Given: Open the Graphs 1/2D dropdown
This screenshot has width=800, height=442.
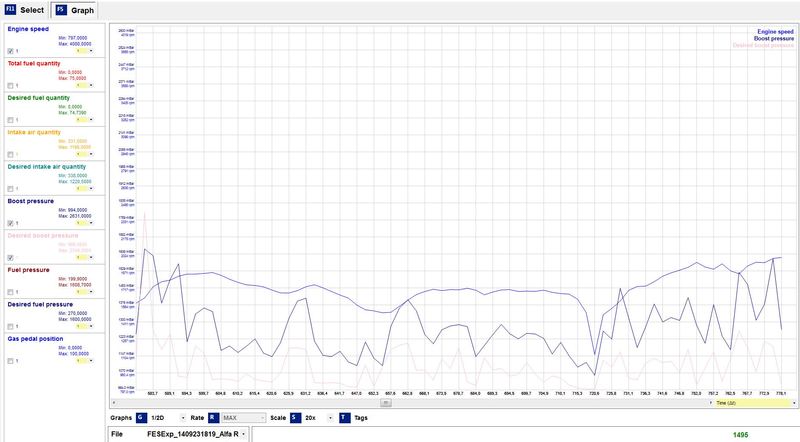Looking at the screenshot, I should [x=182, y=417].
